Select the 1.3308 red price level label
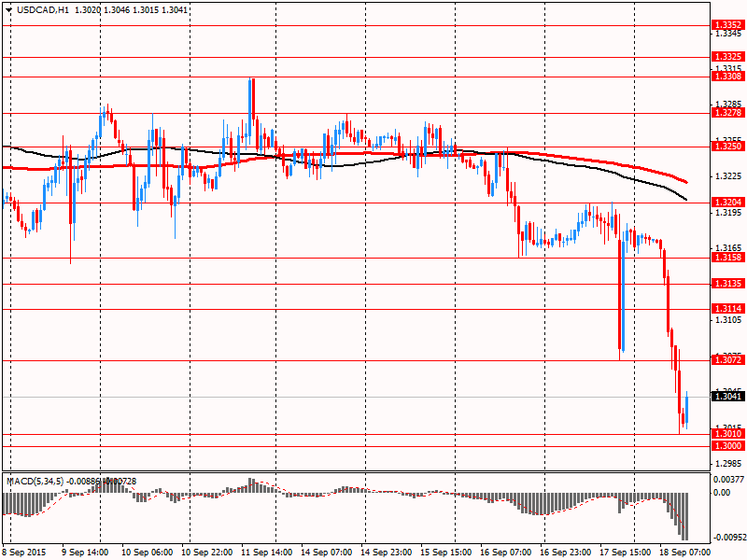The height and width of the screenshot is (560, 747). pos(728,77)
